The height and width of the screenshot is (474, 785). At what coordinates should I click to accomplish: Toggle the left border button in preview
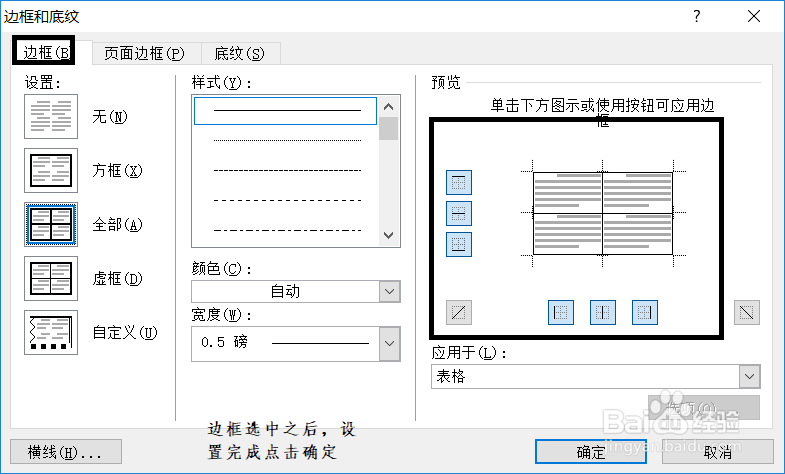coord(561,313)
